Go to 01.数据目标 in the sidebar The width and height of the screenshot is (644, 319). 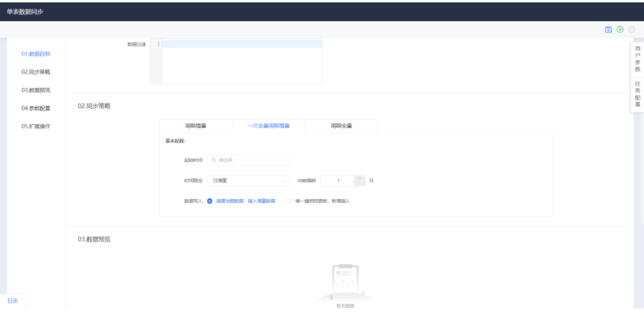pos(36,54)
